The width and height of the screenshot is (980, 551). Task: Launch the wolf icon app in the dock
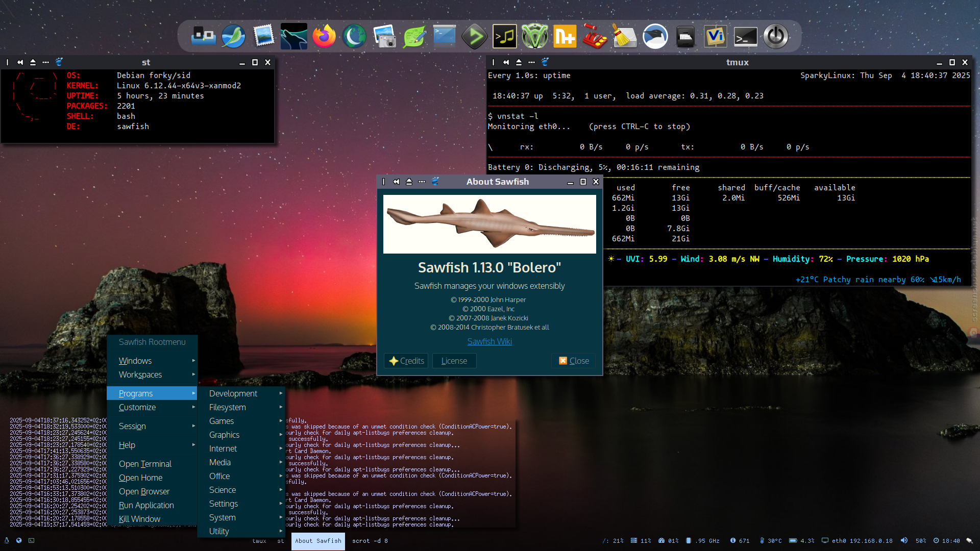[294, 37]
